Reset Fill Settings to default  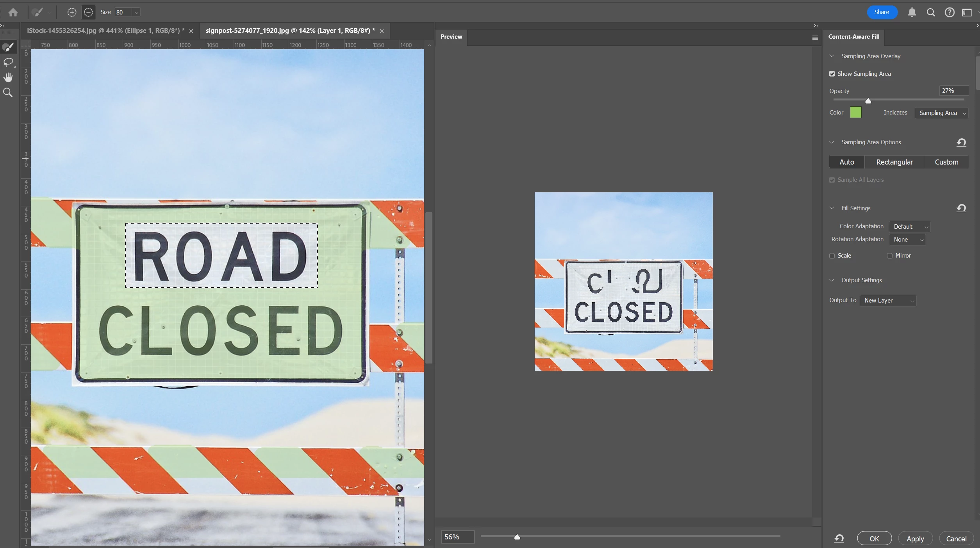click(961, 208)
